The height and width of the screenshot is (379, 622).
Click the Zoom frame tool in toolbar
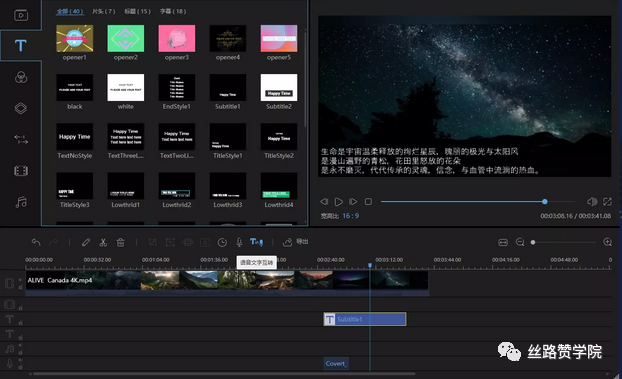(170, 242)
